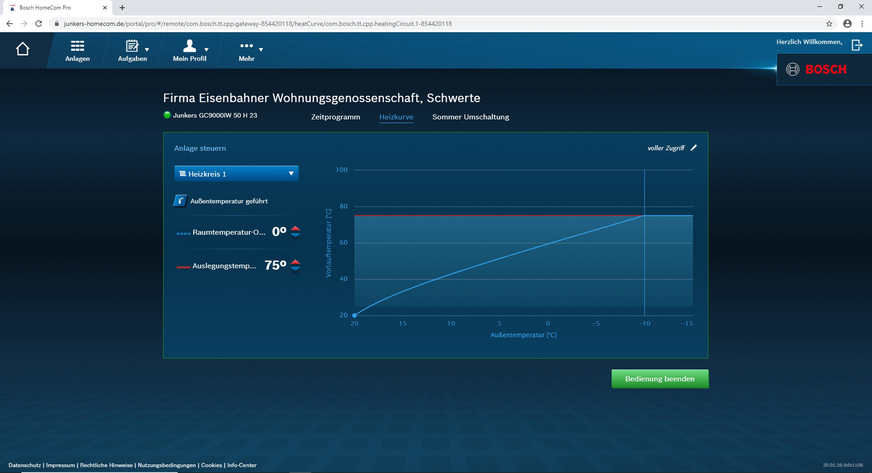
Task: Click the heat curve start point at 20°C
Action: 354,315
